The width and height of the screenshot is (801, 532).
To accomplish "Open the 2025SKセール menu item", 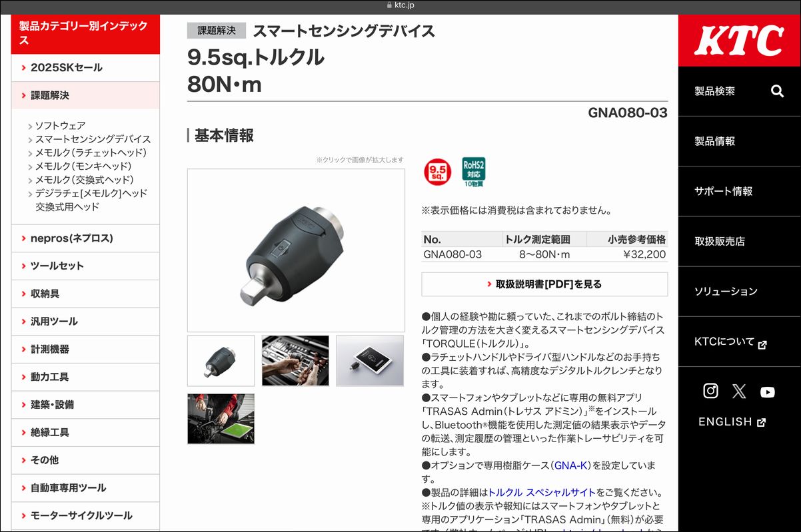I will pyautogui.click(x=85, y=67).
